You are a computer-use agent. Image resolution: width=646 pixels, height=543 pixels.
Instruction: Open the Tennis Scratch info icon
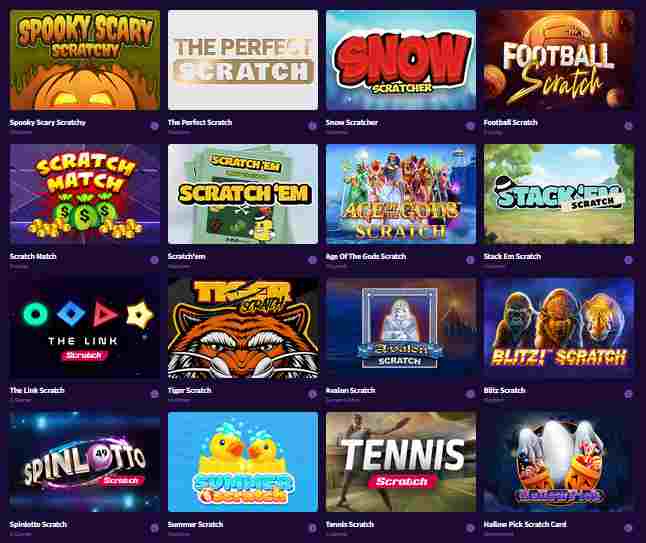(x=470, y=528)
